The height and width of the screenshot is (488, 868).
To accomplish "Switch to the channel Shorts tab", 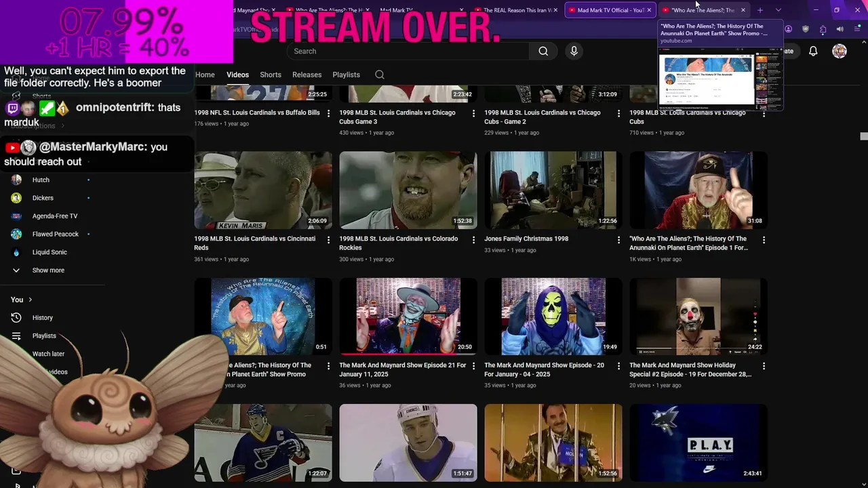I will [271, 75].
